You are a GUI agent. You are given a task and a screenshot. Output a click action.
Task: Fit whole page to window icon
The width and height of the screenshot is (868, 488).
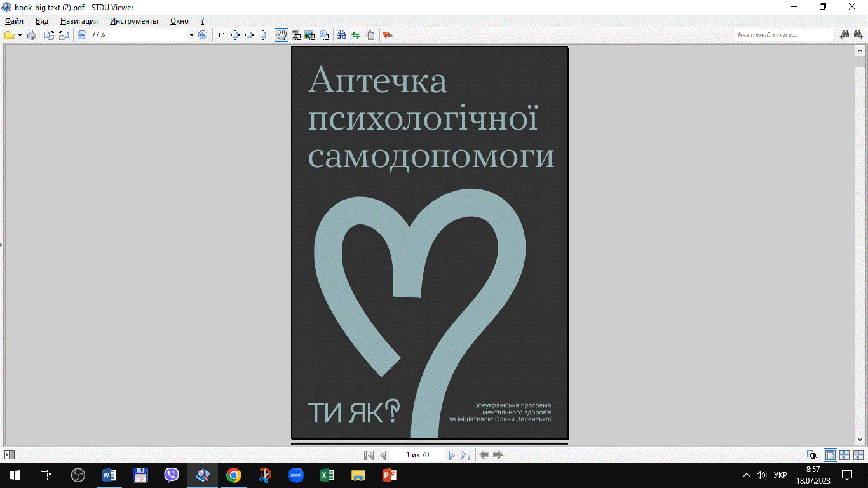click(x=235, y=35)
